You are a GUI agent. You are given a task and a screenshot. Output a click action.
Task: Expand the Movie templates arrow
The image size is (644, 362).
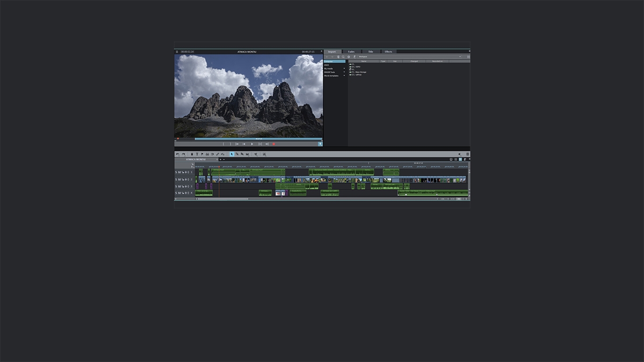[344, 76]
